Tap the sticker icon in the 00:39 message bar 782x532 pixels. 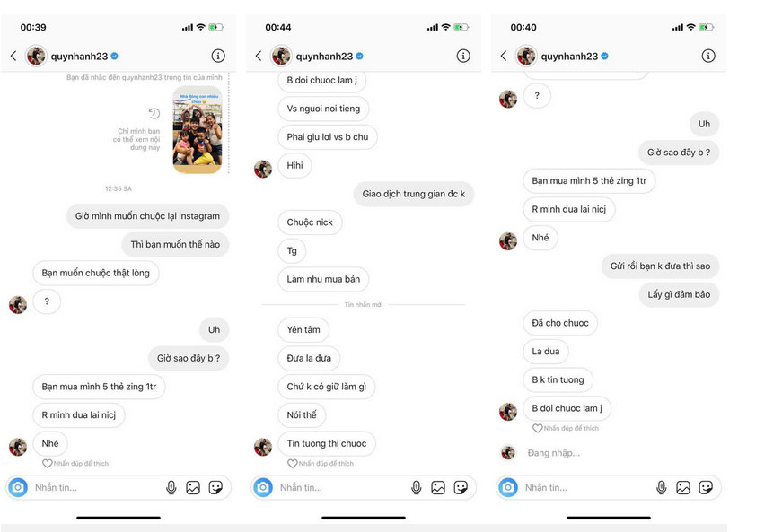(215, 487)
